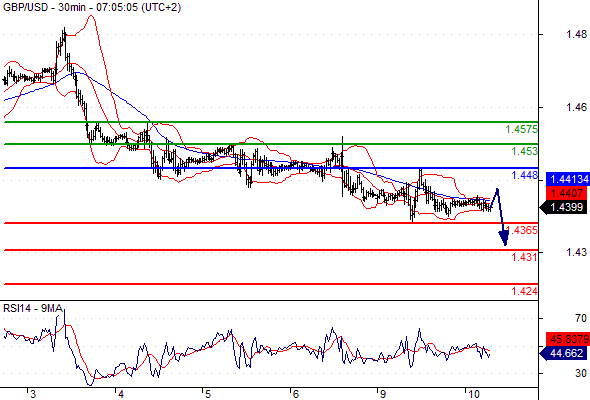
Task: Select the 1.424 support level label
Action: (x=525, y=291)
